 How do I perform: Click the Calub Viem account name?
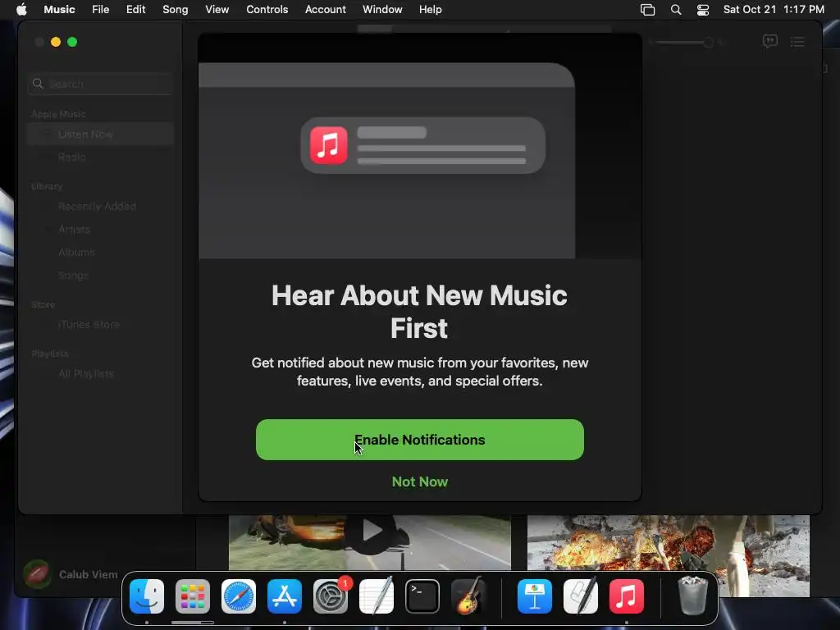pos(89,574)
